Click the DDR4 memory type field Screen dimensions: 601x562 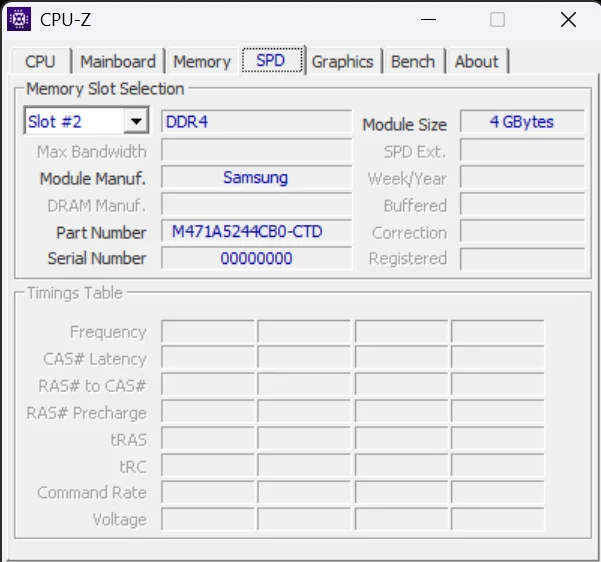coord(256,122)
